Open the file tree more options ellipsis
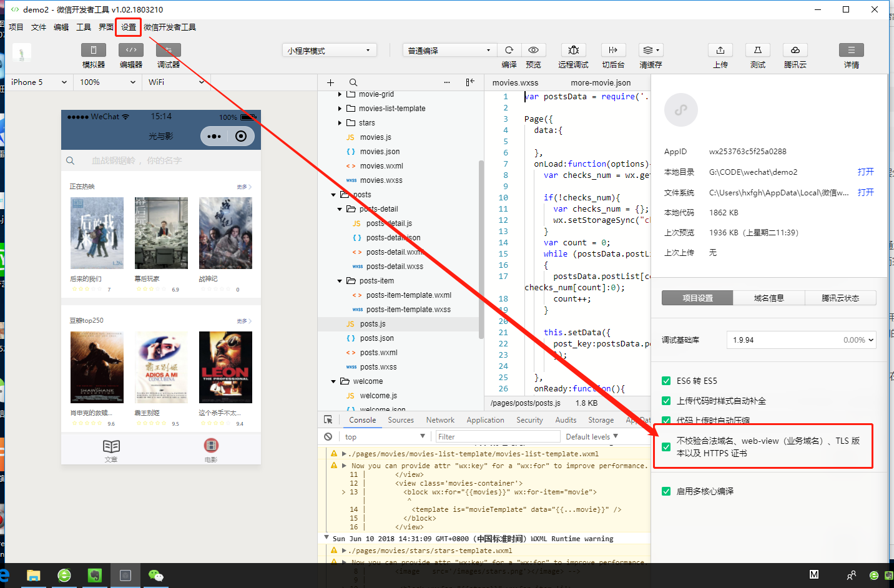Screen dimensions: 894x588 click(447, 82)
